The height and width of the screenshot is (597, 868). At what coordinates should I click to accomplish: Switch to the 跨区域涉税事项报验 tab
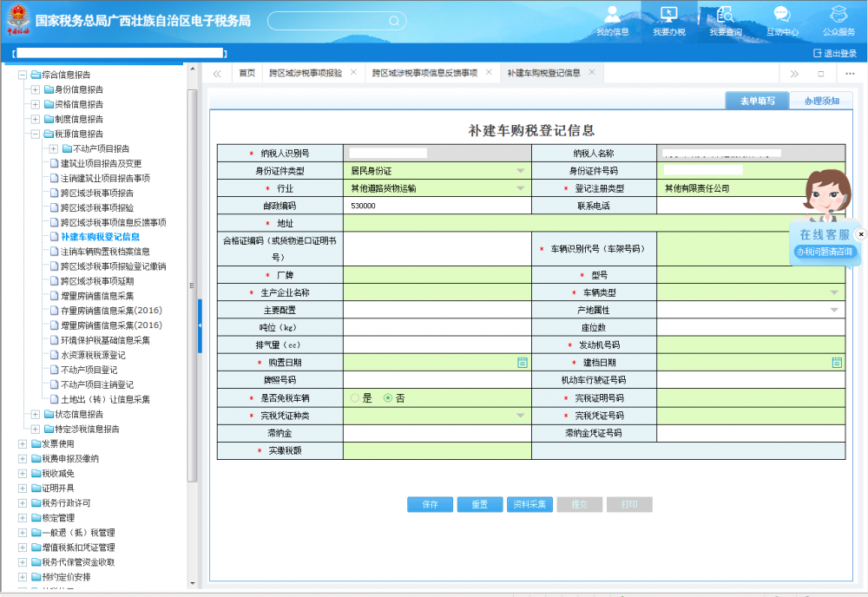(305, 73)
